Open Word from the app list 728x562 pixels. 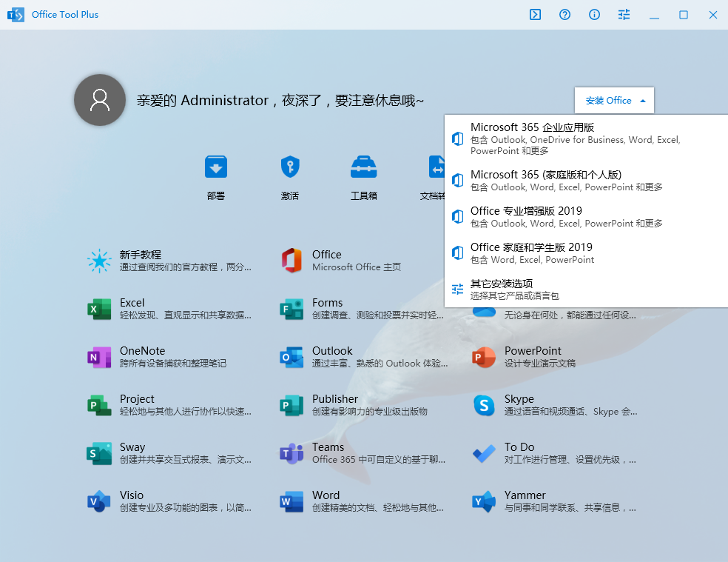click(x=291, y=501)
